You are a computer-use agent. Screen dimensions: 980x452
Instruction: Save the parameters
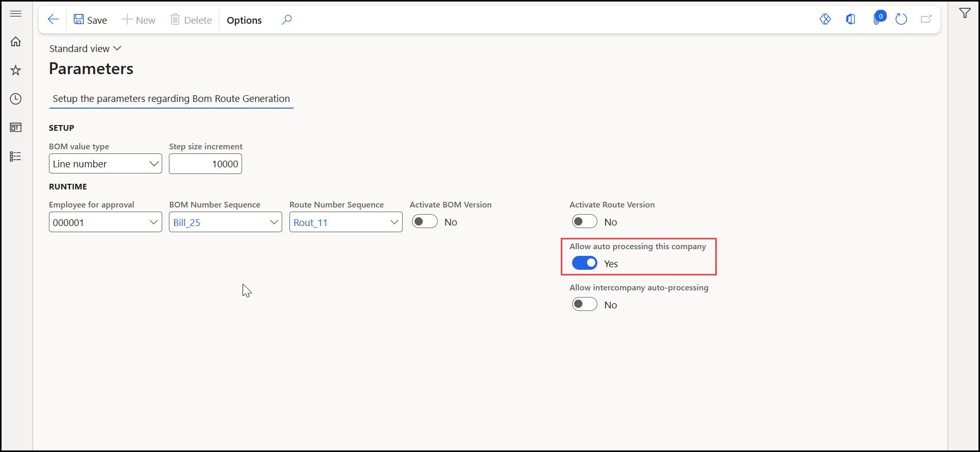pyautogui.click(x=90, y=20)
